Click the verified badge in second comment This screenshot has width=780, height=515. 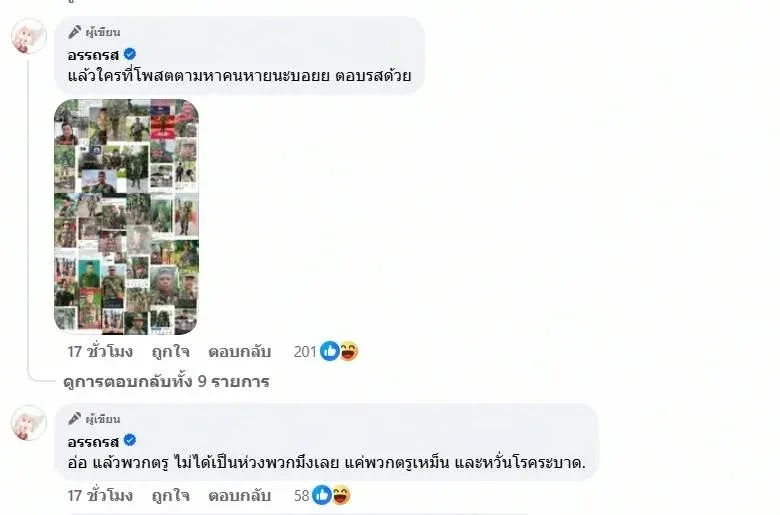pyautogui.click(x=130, y=440)
